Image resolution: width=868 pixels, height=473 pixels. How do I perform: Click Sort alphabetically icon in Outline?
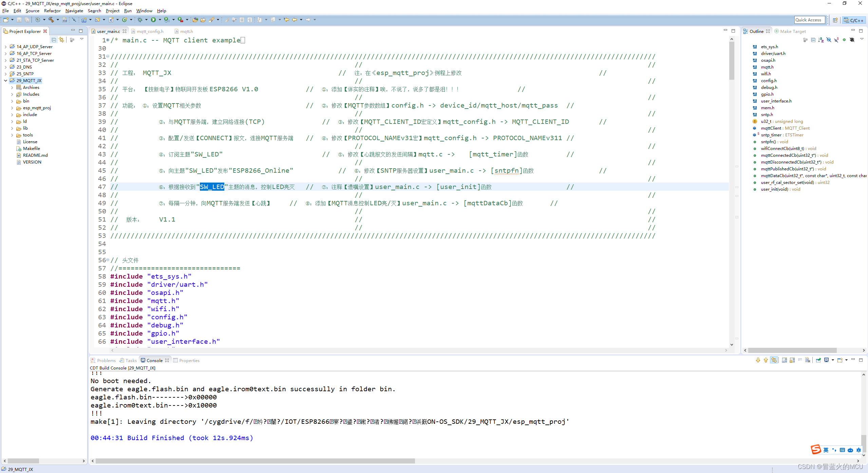pyautogui.click(x=820, y=40)
